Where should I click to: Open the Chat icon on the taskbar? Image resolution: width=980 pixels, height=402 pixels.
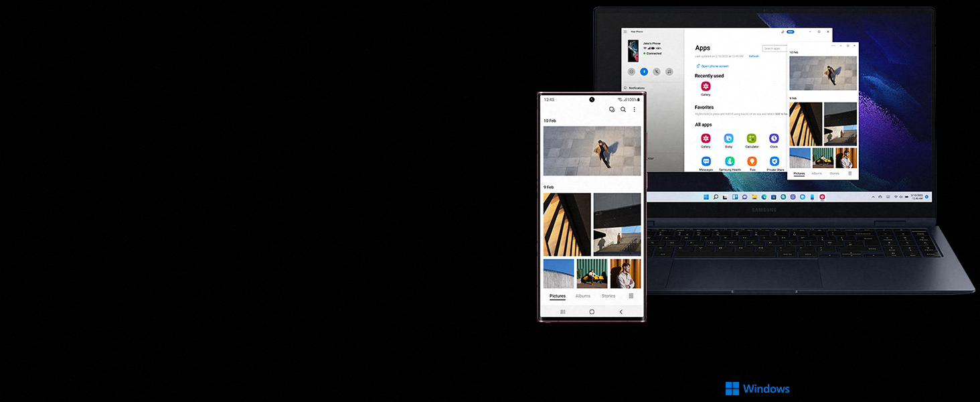(x=744, y=197)
